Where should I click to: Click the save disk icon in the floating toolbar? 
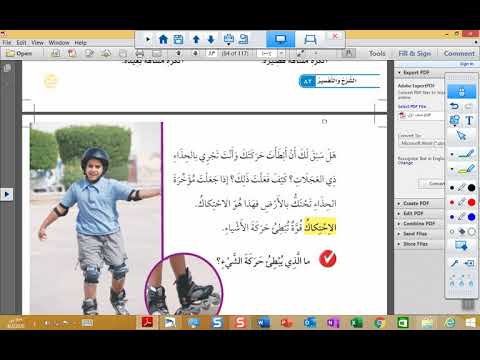pyautogui.click(x=178, y=39)
